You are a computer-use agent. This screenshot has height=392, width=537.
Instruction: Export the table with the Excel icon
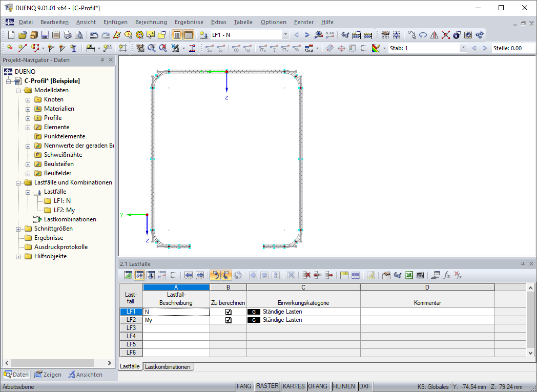pyautogui.click(x=408, y=275)
